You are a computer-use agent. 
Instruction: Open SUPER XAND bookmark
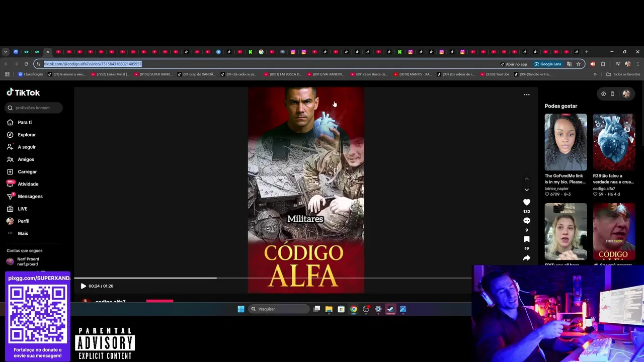[x=152, y=74]
